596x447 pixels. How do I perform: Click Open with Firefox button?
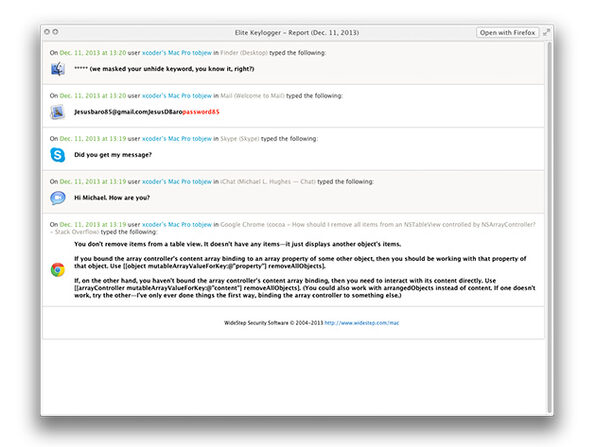click(x=507, y=33)
